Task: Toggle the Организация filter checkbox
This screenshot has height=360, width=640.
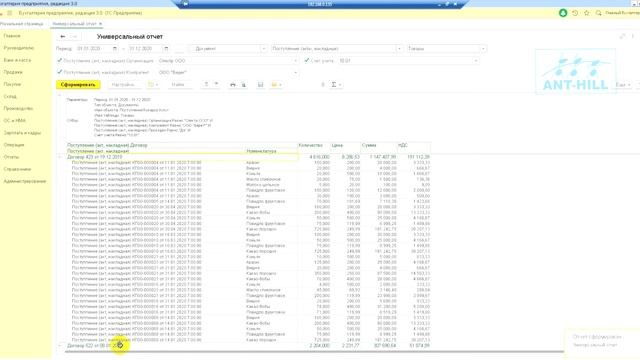Action: pos(60,60)
